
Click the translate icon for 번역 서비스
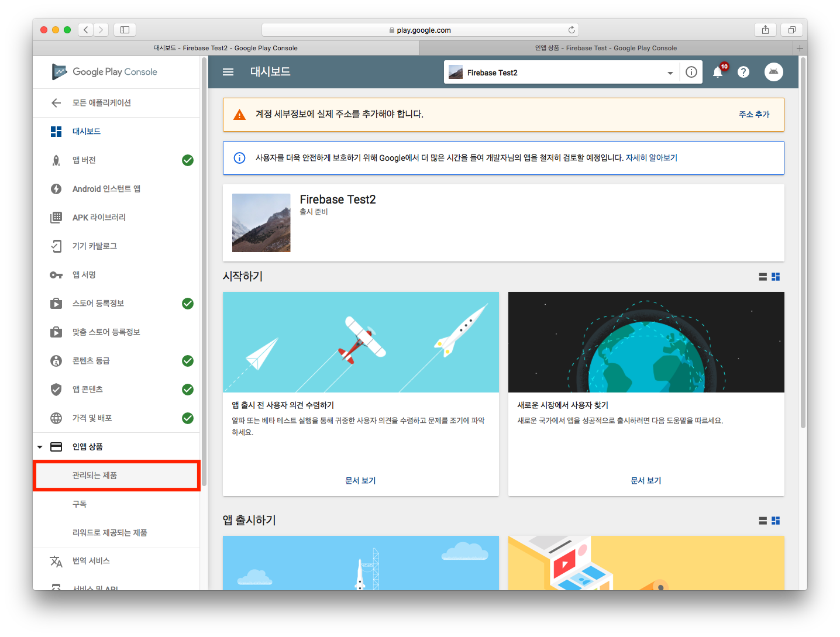click(x=56, y=562)
